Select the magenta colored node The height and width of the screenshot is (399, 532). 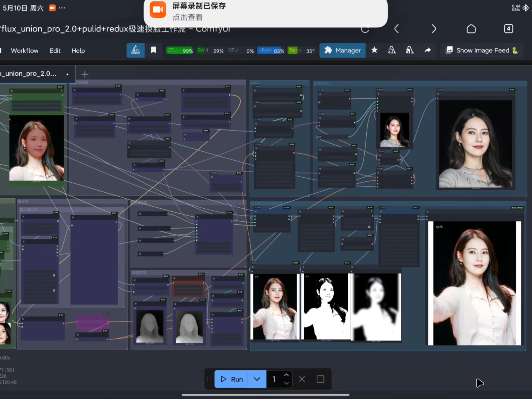[x=92, y=323]
